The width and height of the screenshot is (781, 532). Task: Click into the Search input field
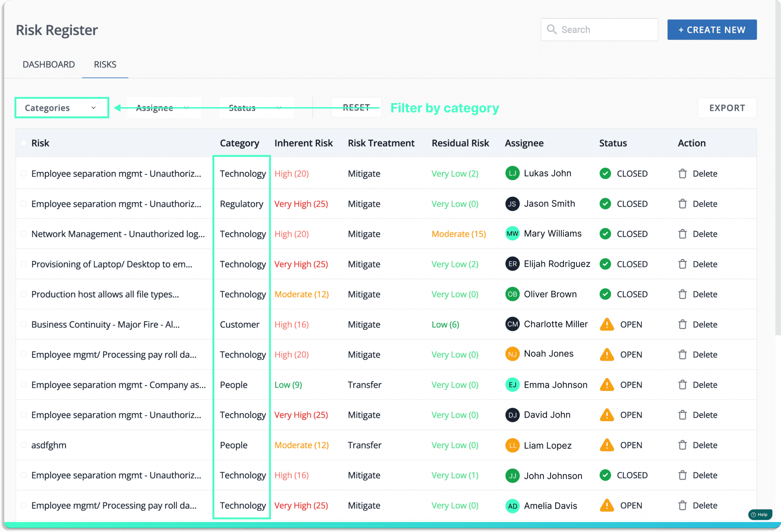click(x=599, y=30)
